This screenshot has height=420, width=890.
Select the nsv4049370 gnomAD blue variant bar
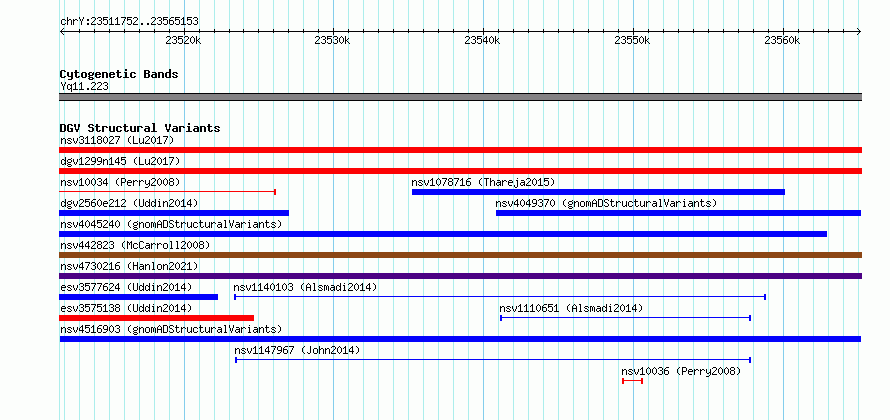click(x=678, y=213)
